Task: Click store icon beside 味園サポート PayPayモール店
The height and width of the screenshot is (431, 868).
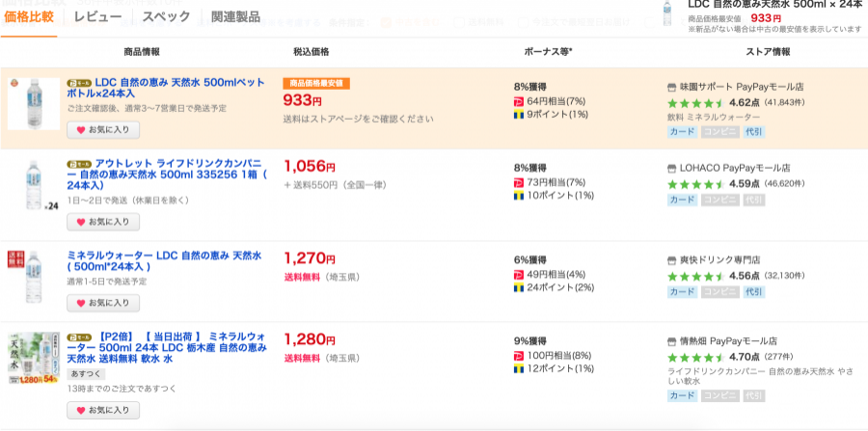Action: click(672, 87)
